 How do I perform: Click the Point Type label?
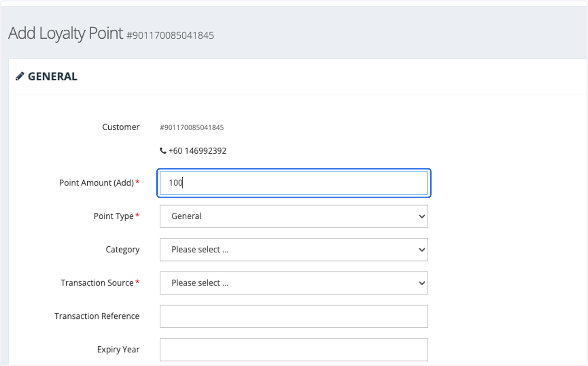(114, 216)
